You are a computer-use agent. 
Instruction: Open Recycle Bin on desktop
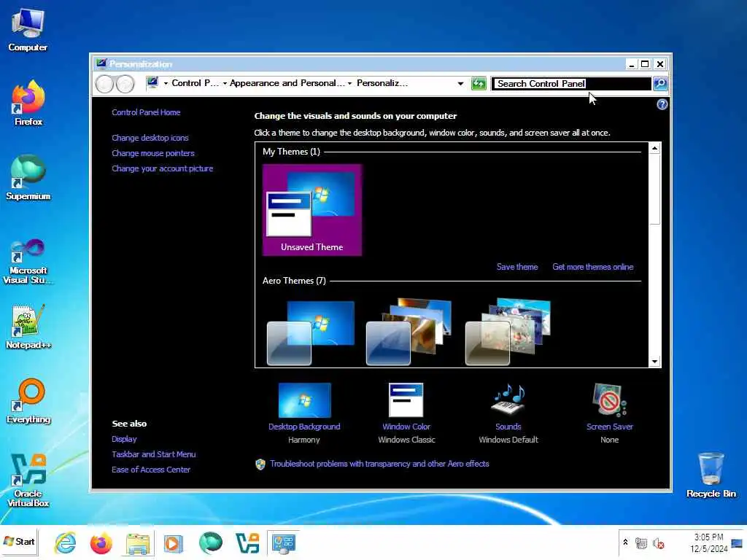tap(711, 475)
